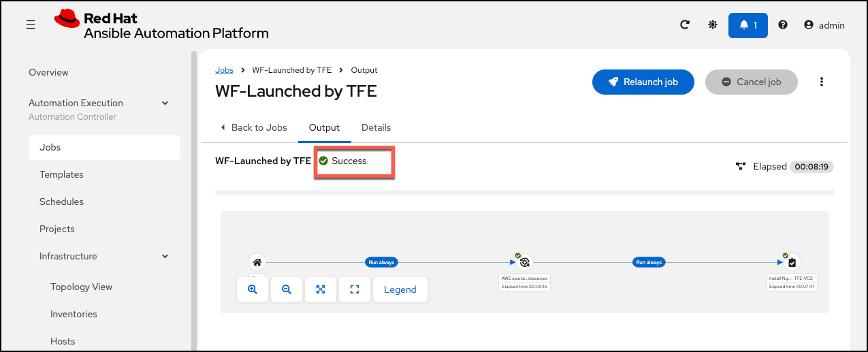Click the AWS source resources sync node
The image size is (868, 352).
(525, 262)
